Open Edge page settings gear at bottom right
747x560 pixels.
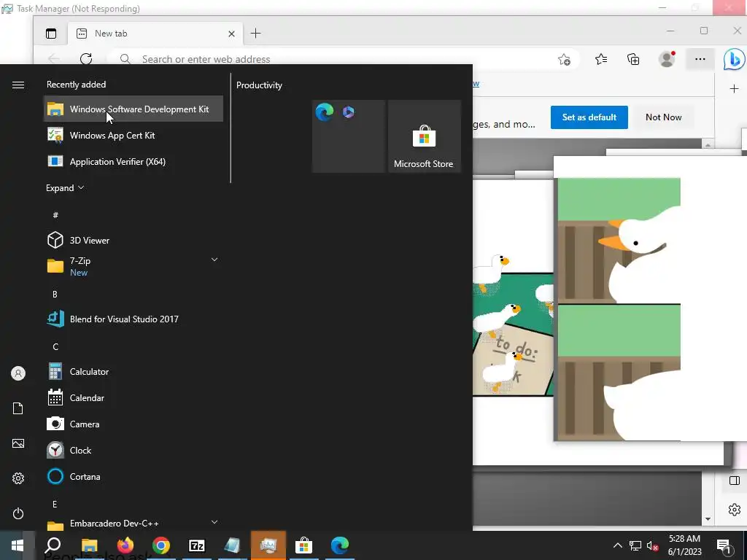point(734,509)
